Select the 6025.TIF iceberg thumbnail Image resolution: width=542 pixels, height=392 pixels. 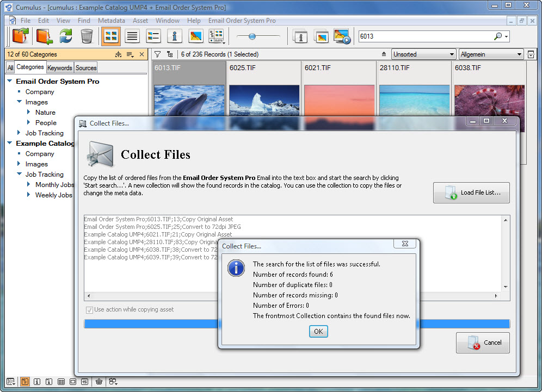(264, 100)
